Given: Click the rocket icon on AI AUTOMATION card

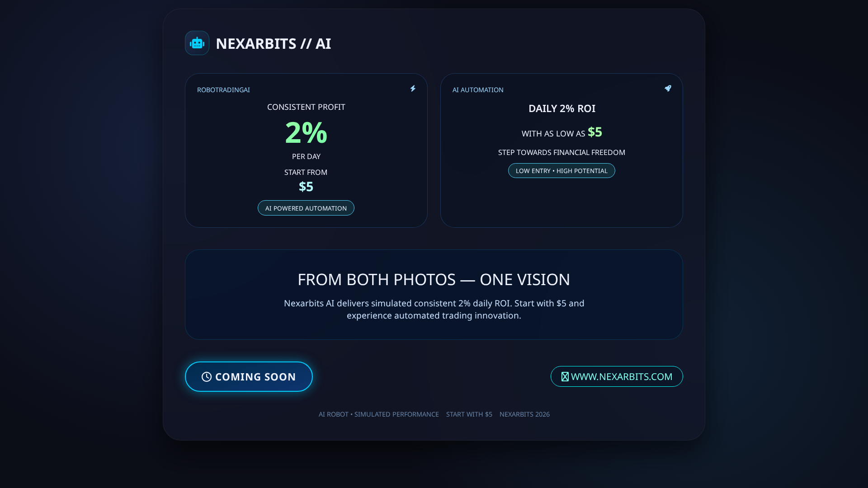Looking at the screenshot, I should (x=668, y=89).
